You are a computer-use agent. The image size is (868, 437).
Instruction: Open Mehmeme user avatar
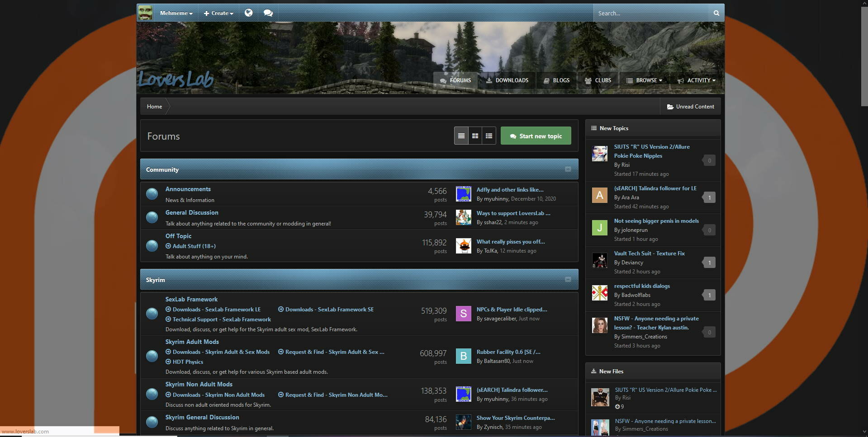pos(145,13)
